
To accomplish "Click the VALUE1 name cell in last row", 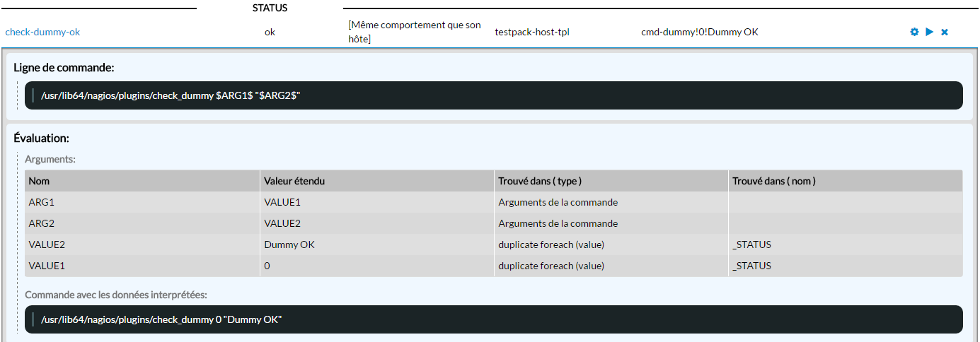I will click(x=46, y=266).
